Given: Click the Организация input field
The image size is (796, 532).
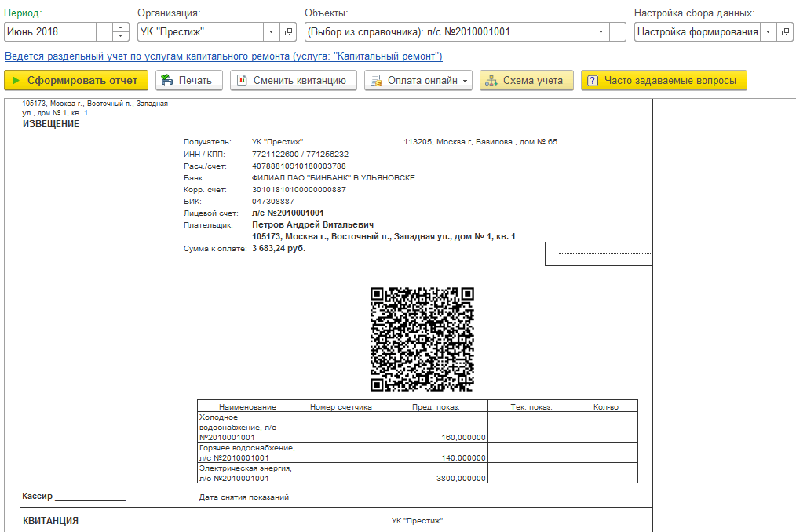Looking at the screenshot, I should tap(200, 32).
